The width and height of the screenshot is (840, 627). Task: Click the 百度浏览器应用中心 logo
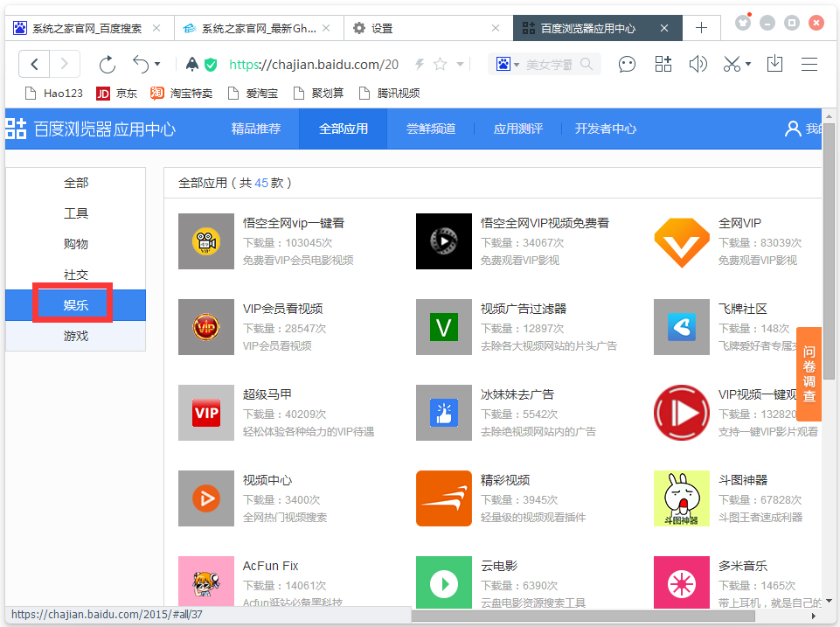91,129
